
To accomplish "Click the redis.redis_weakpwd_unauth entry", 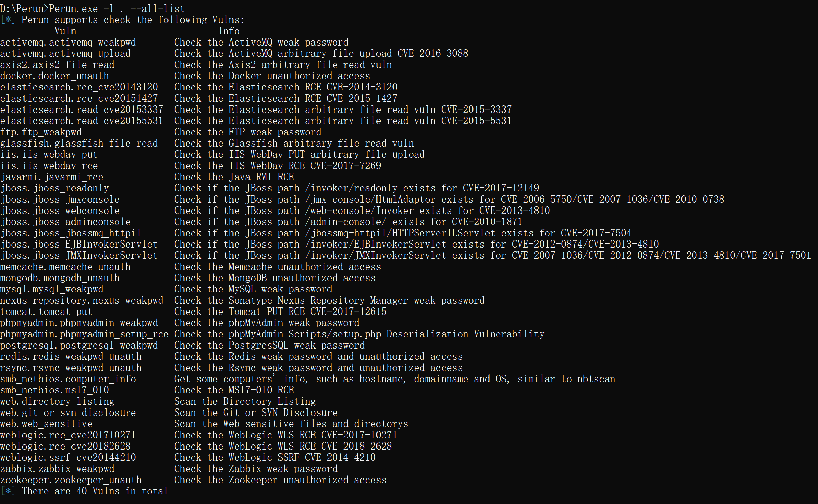I will pyautogui.click(x=71, y=356).
